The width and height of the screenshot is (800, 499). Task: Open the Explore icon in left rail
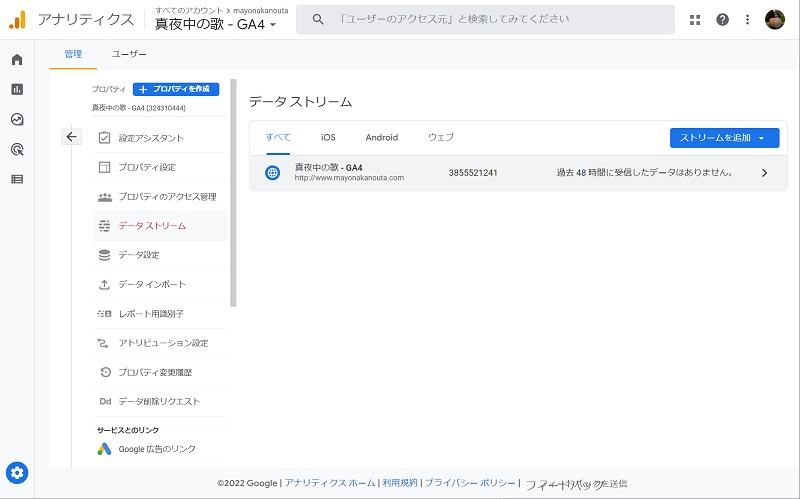click(x=17, y=119)
